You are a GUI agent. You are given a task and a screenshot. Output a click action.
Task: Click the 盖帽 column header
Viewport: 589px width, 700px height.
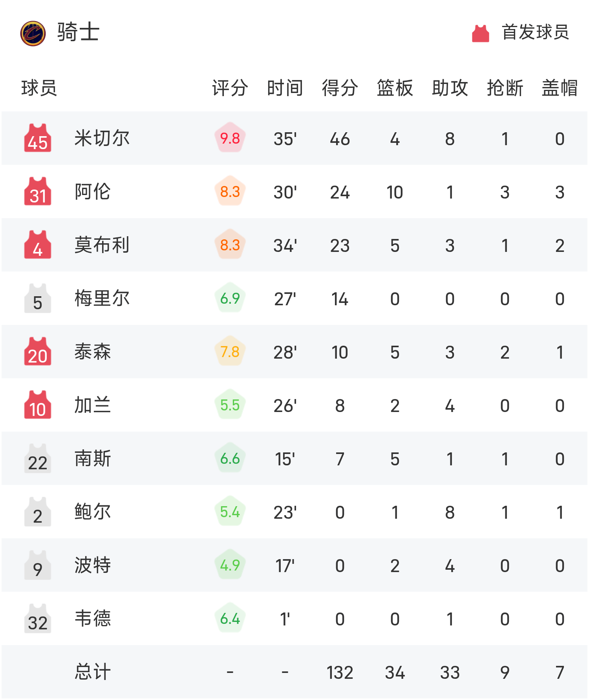tap(560, 88)
